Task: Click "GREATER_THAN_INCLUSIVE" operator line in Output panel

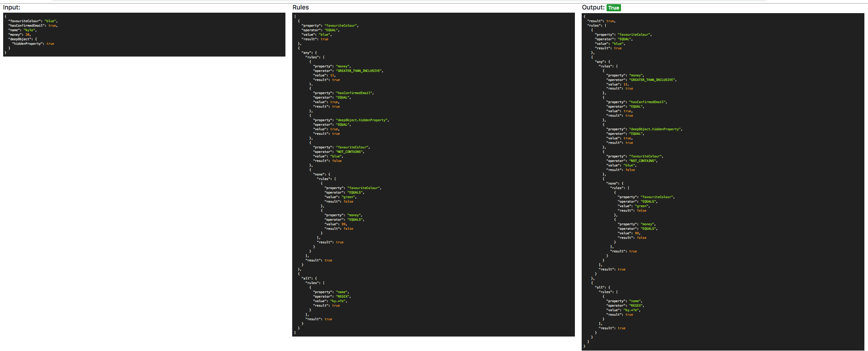Action: click(x=641, y=80)
